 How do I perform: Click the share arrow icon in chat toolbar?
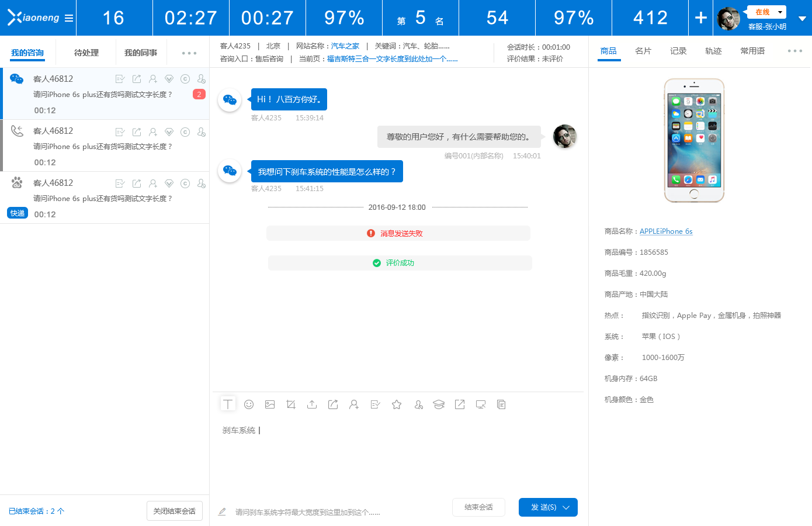(x=333, y=404)
